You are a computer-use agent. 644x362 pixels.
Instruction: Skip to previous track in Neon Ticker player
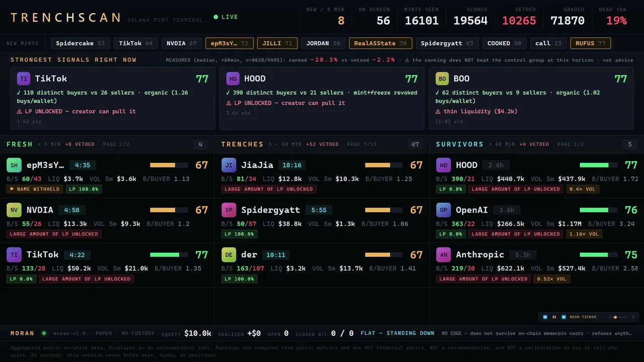(545, 317)
